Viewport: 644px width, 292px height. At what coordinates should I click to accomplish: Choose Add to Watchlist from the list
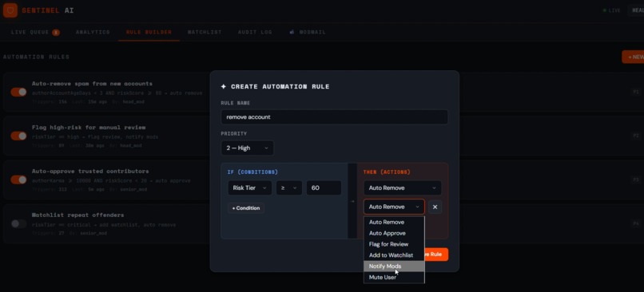[394, 255]
